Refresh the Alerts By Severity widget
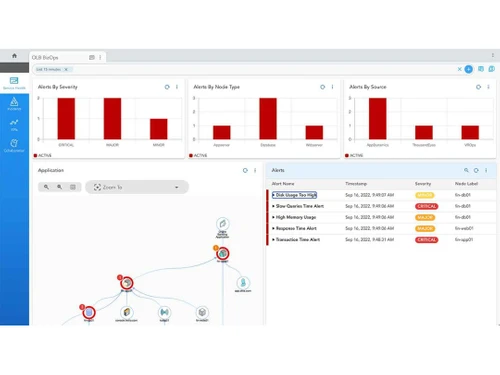Image resolution: width=500 pixels, height=375 pixels. [167, 87]
